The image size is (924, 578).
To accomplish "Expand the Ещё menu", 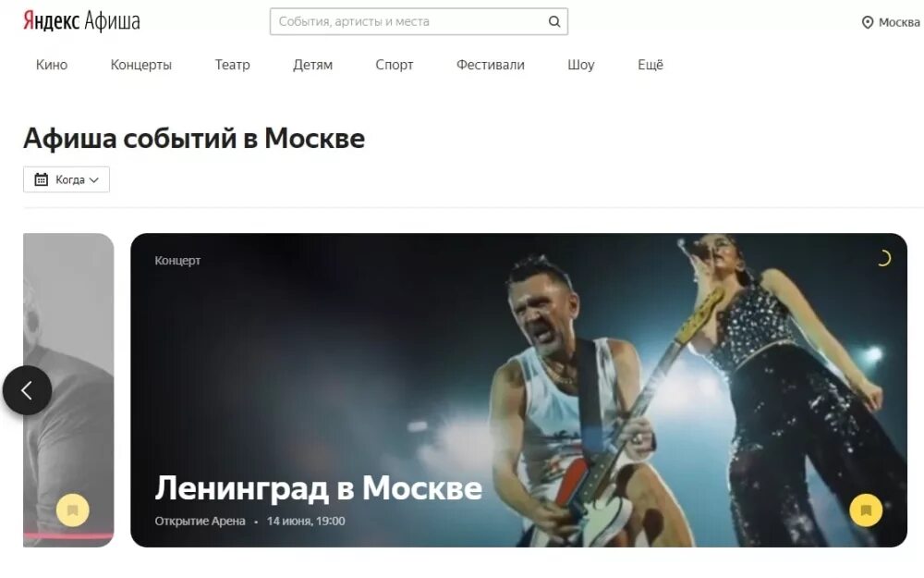I will pos(650,65).
